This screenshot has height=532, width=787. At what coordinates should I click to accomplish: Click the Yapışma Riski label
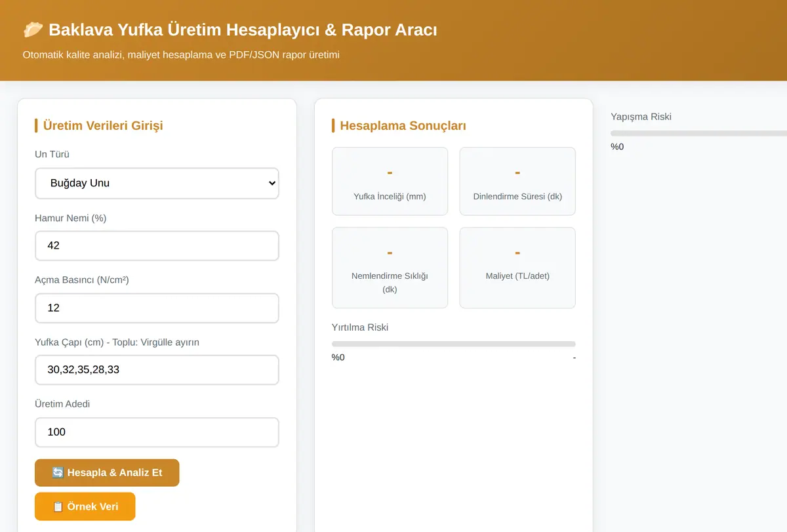641,117
